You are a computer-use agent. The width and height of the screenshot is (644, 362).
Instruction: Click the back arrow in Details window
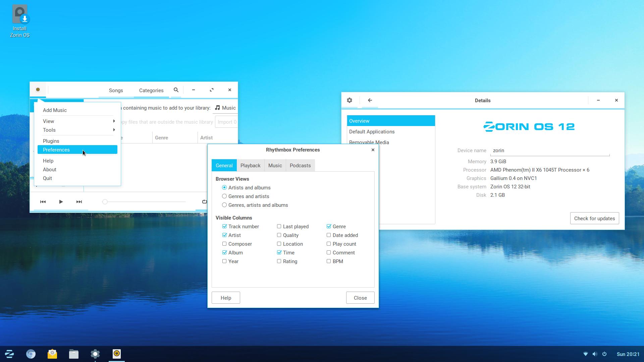(x=370, y=101)
